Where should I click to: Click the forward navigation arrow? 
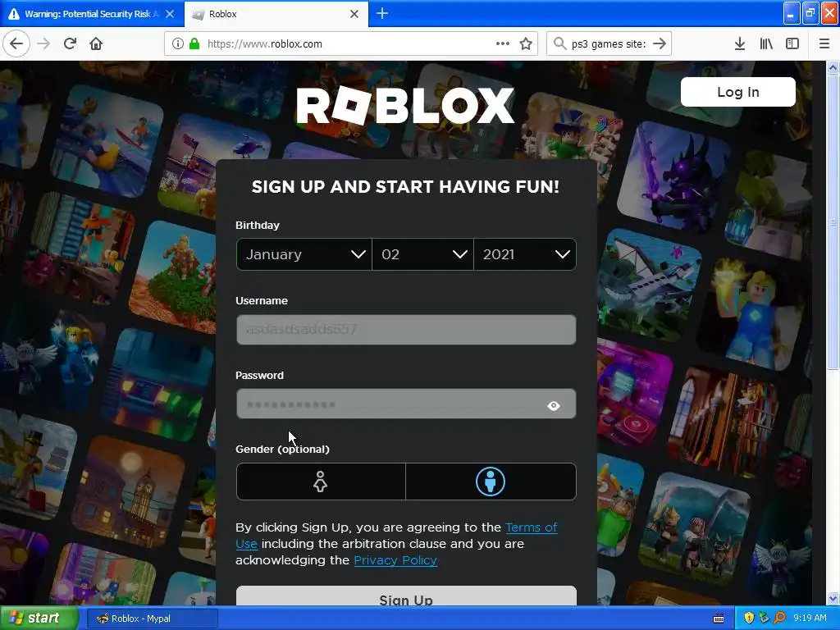(43, 43)
